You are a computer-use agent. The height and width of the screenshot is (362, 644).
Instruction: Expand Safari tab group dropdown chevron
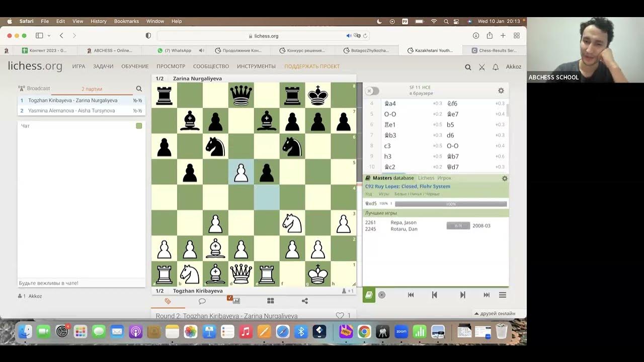pos(49,36)
